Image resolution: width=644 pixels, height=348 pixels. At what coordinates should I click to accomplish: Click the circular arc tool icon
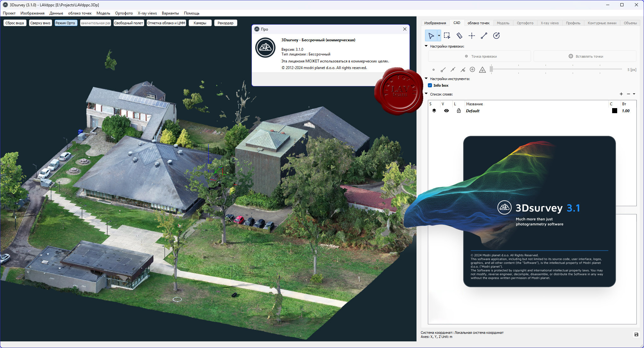coord(496,36)
